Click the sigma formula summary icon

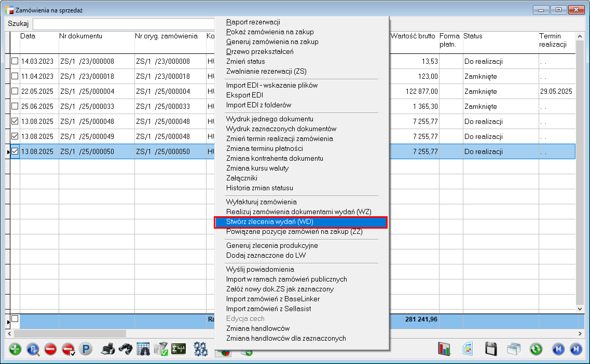[x=179, y=349]
